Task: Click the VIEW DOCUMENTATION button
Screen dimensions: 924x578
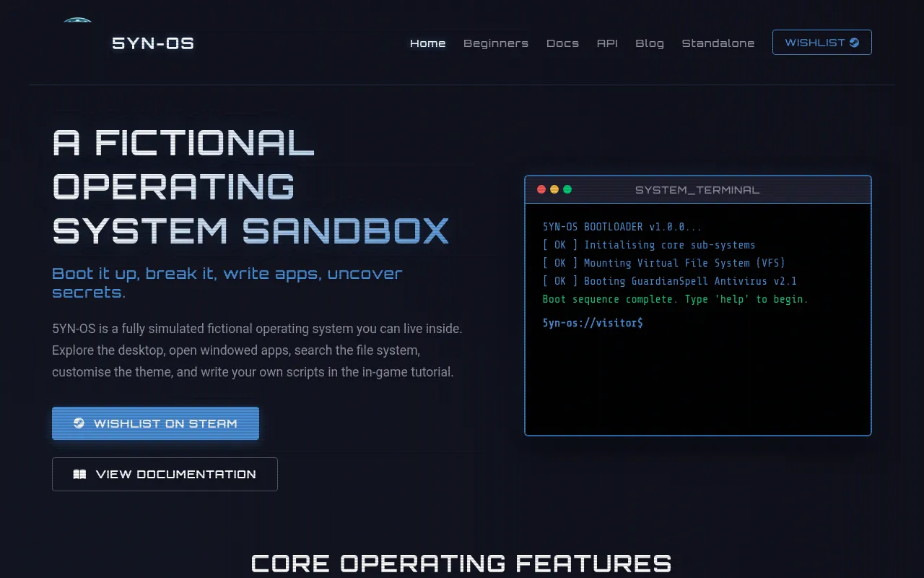Action: (165, 474)
